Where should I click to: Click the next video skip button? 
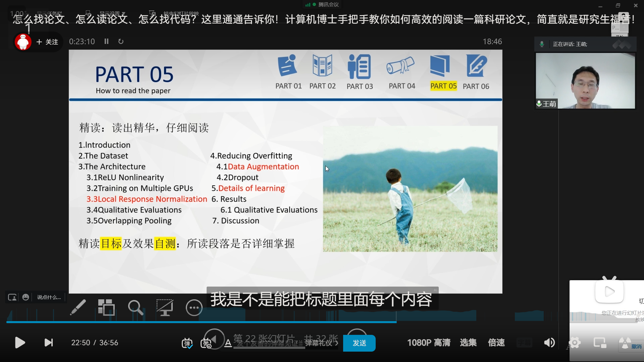[49, 343]
